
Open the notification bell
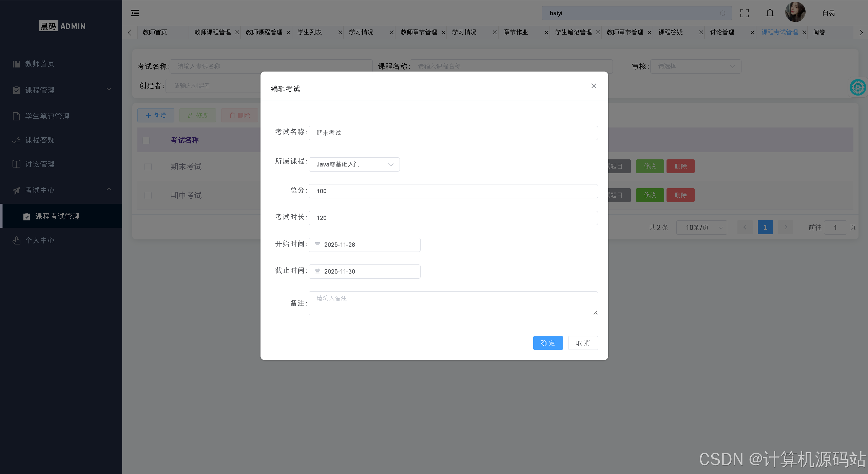769,13
